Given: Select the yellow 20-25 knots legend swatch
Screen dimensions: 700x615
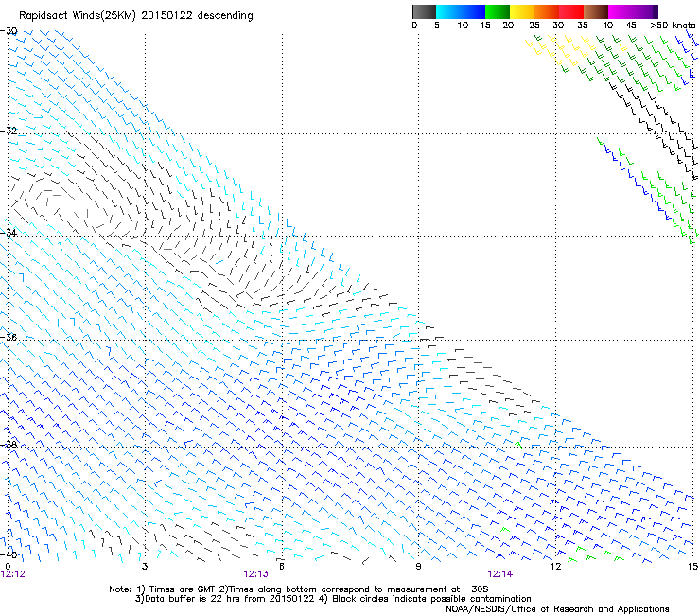Looking at the screenshot, I should (522, 11).
